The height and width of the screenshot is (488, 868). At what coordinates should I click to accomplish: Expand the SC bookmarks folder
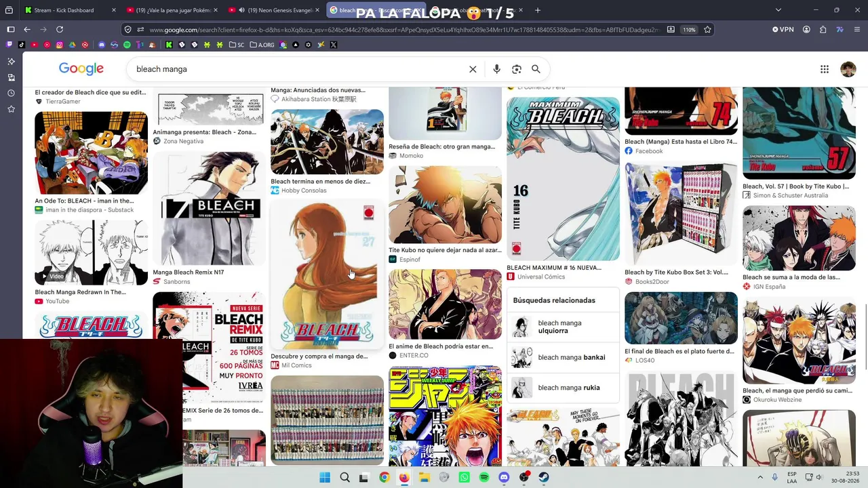tap(237, 45)
